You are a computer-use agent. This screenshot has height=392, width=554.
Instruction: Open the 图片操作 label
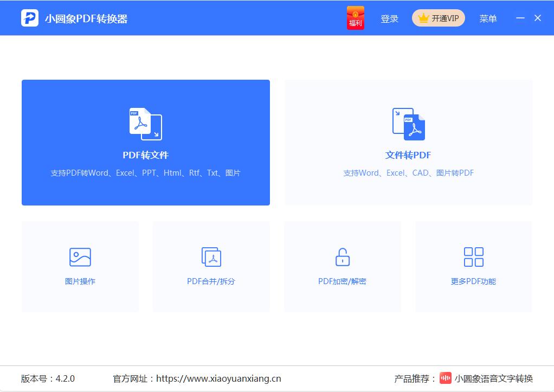[x=80, y=281]
